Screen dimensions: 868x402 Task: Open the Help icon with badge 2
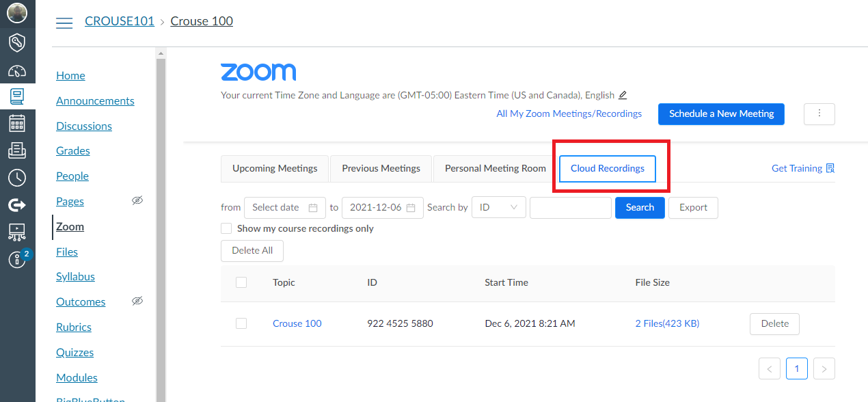[17, 260]
